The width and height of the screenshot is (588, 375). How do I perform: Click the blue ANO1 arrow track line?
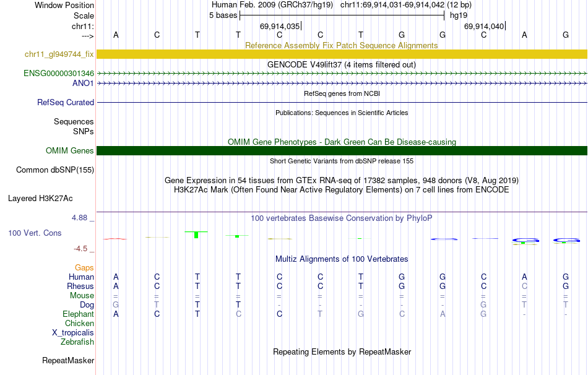342,84
